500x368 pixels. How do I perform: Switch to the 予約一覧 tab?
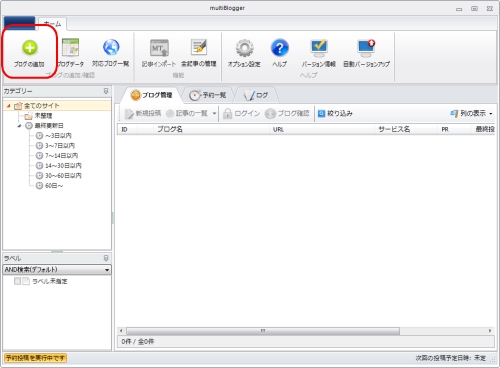(x=208, y=95)
